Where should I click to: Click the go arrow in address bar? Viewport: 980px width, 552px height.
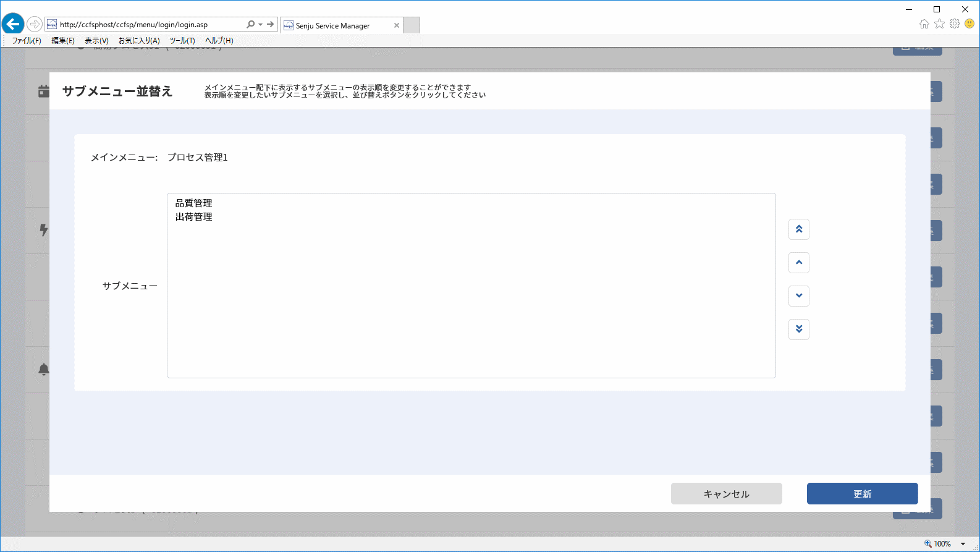coord(270,25)
